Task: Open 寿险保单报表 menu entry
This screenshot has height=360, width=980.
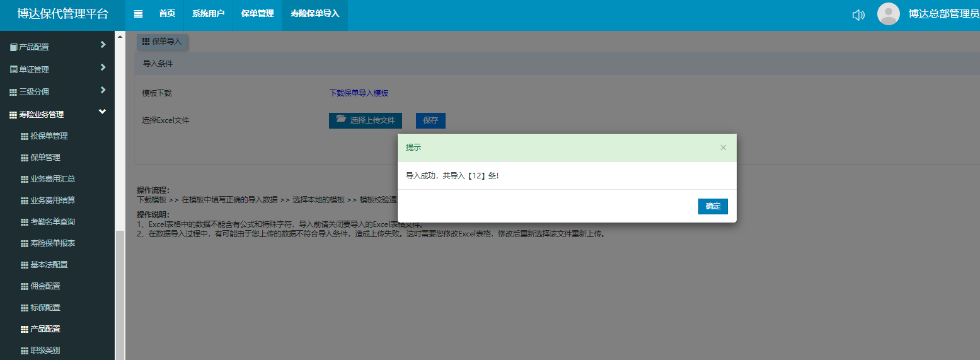Action: pos(53,243)
